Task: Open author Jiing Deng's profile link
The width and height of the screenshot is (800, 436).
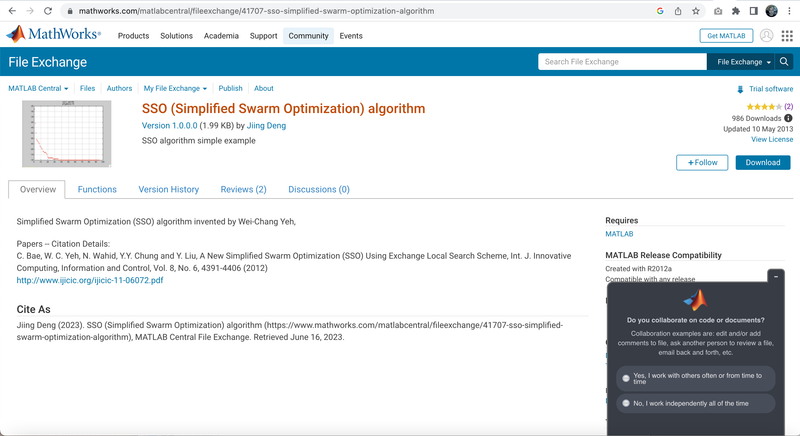Action: point(266,125)
